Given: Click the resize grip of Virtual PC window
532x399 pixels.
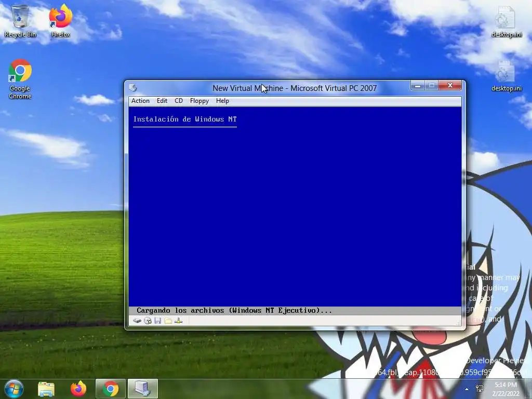Looking at the screenshot, I should (459, 323).
